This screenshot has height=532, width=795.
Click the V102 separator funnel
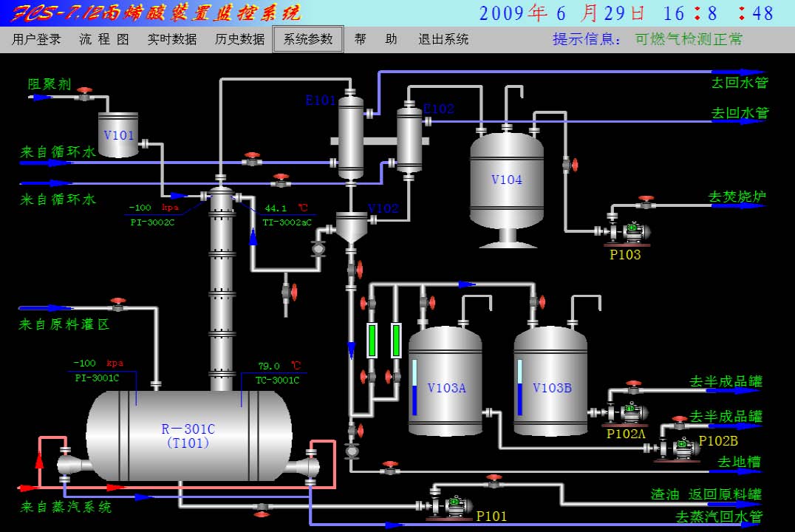point(352,227)
